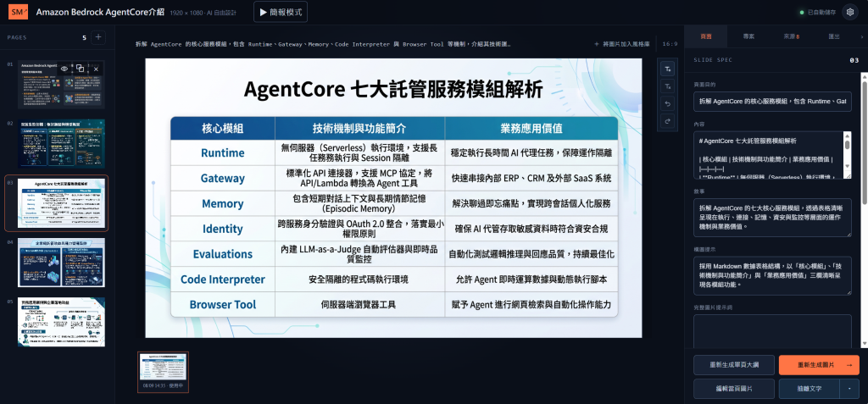This screenshot has height=404, width=868.
Task: Select page 05 thumbnail
Action: point(61,322)
